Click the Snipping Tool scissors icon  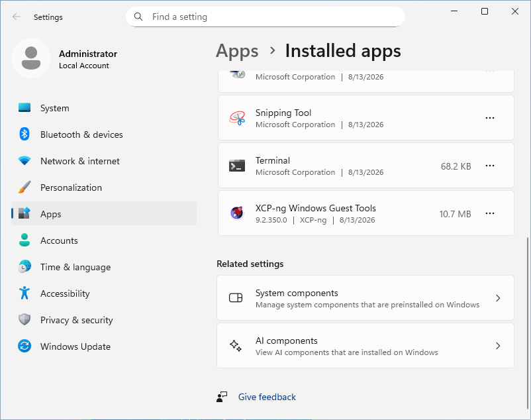point(237,118)
